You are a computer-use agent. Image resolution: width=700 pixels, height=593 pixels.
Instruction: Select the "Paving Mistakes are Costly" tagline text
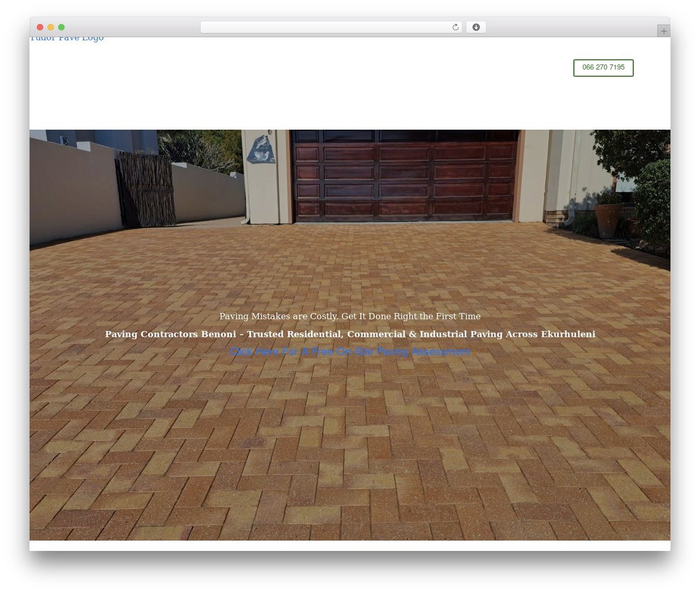350,316
